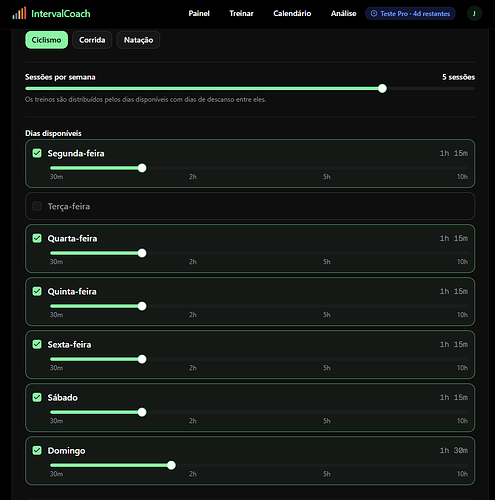This screenshot has width=495, height=500.
Task: Switch to the Natação tab
Action: 138,40
